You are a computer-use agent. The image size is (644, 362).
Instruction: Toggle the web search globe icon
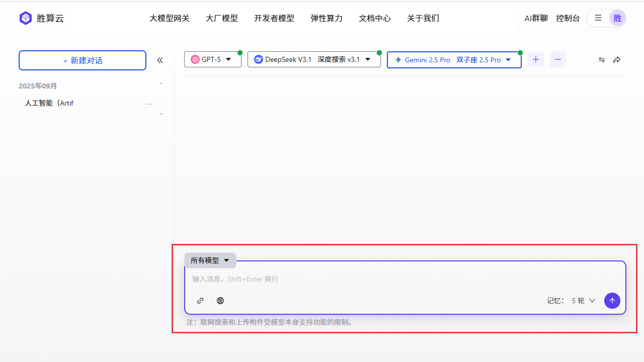220,301
